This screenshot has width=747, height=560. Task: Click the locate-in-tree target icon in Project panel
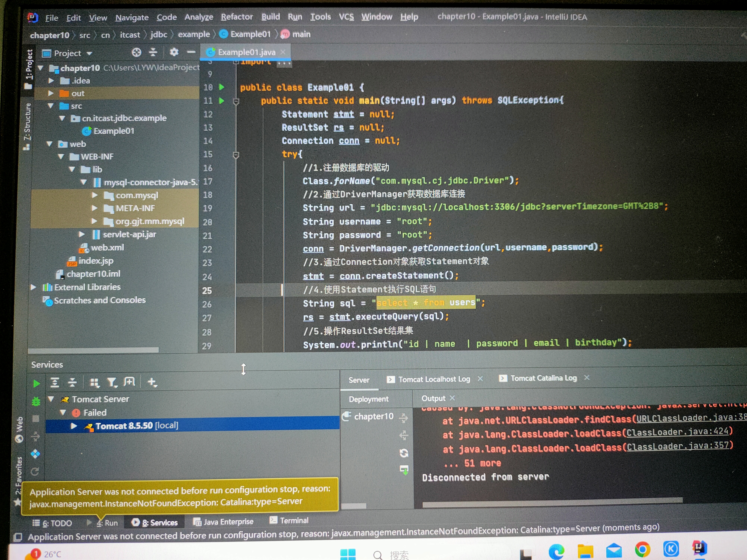[x=137, y=52]
